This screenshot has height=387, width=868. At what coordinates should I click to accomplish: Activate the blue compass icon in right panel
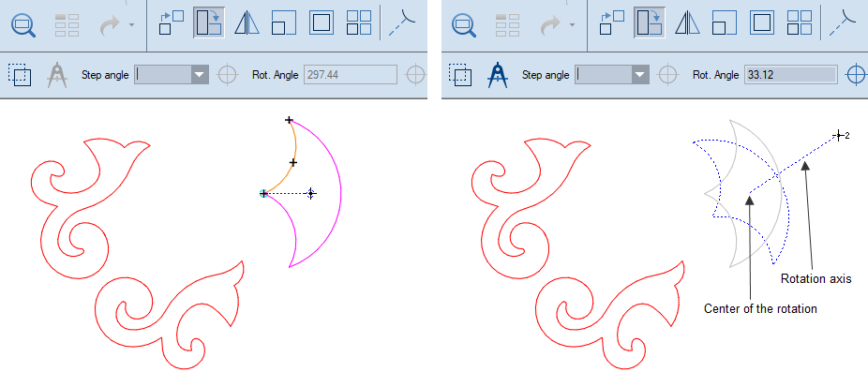(496, 75)
